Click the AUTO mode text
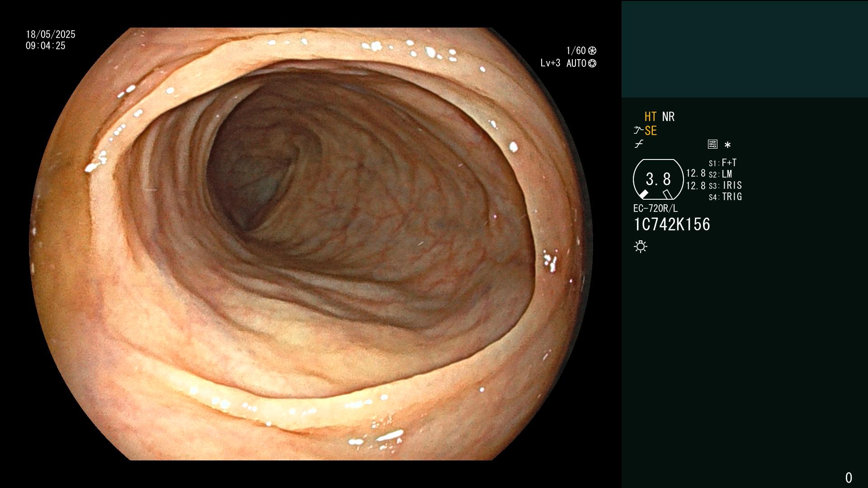This screenshot has width=868, height=488. [576, 63]
